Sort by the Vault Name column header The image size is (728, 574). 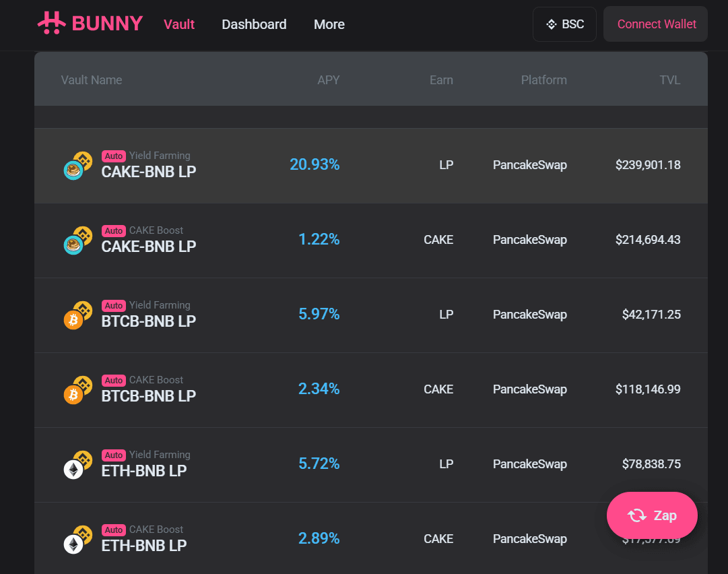92,80
